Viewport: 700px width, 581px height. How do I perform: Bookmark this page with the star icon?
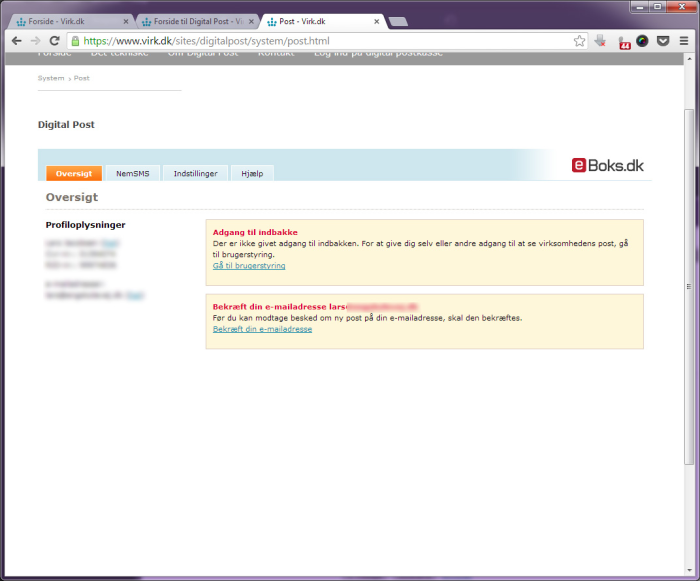(x=579, y=41)
